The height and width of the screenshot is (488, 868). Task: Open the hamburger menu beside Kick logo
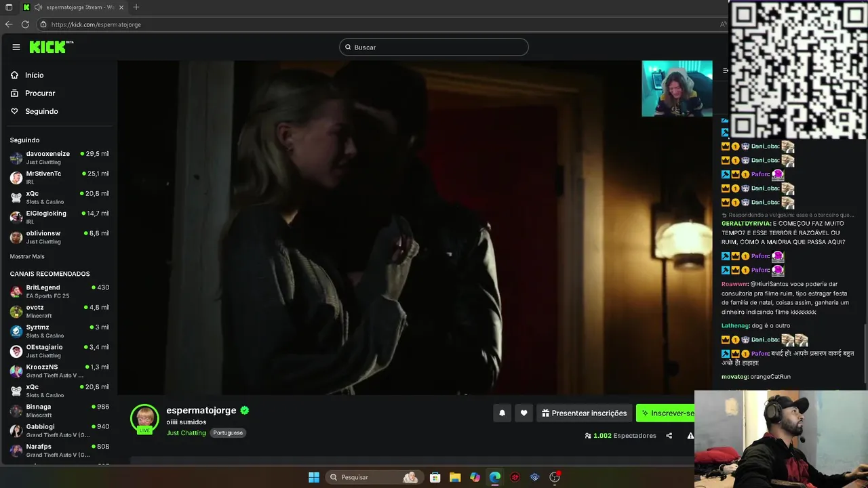(16, 47)
